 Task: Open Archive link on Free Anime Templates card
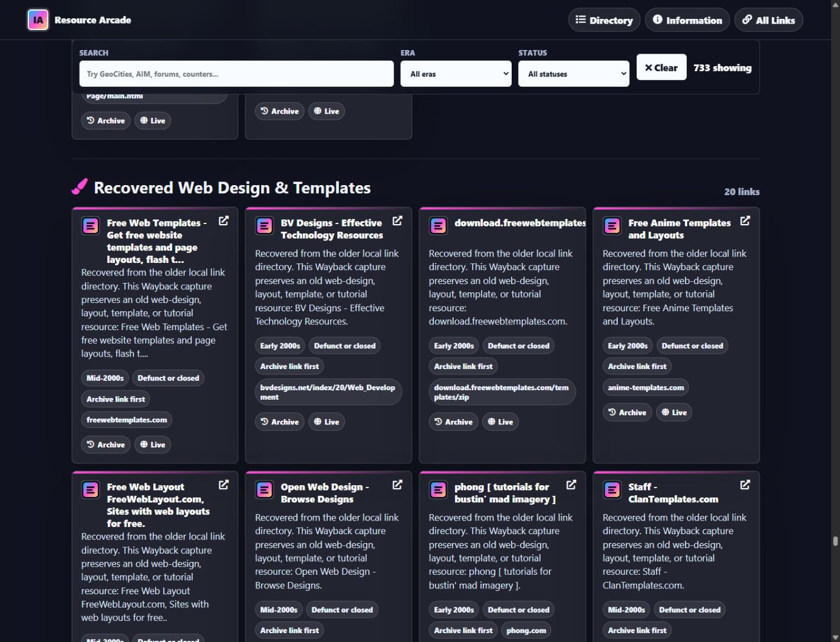point(628,412)
